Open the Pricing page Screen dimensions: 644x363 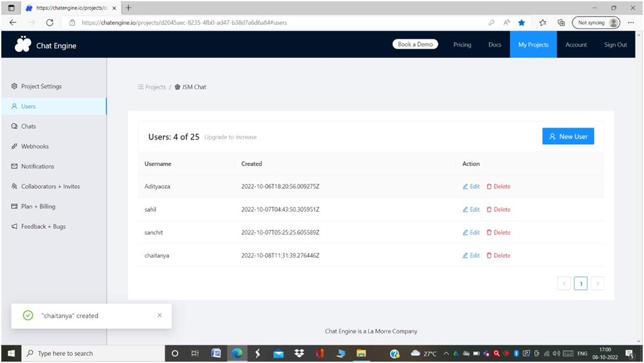[x=462, y=44]
